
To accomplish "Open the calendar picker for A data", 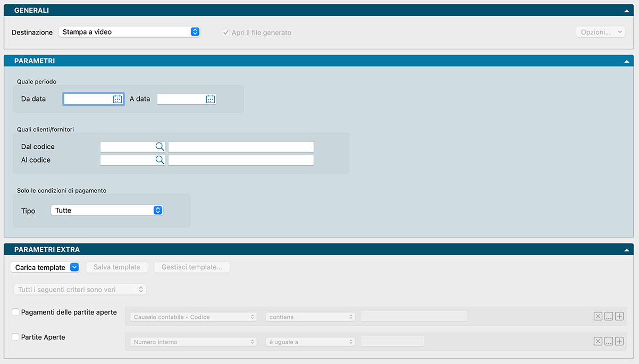I will pyautogui.click(x=211, y=99).
